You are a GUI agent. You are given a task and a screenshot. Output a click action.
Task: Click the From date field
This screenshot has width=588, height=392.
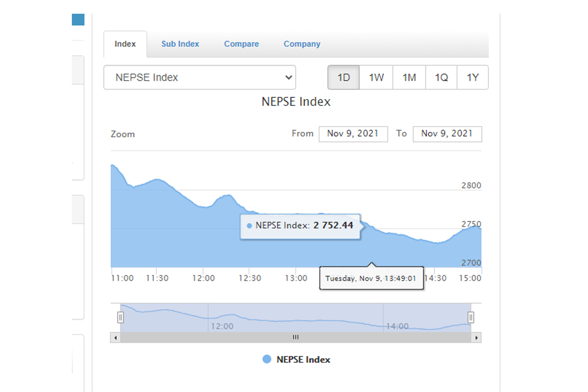coord(353,134)
